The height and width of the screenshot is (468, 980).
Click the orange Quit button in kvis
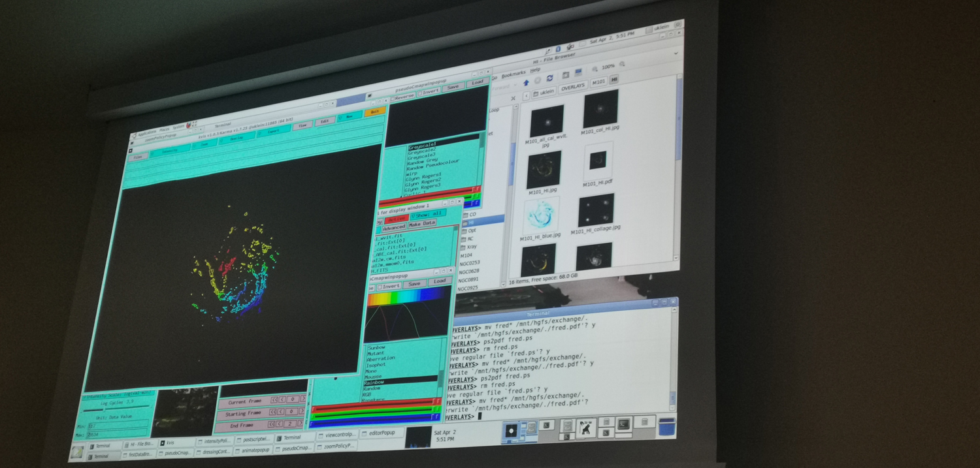tap(374, 112)
